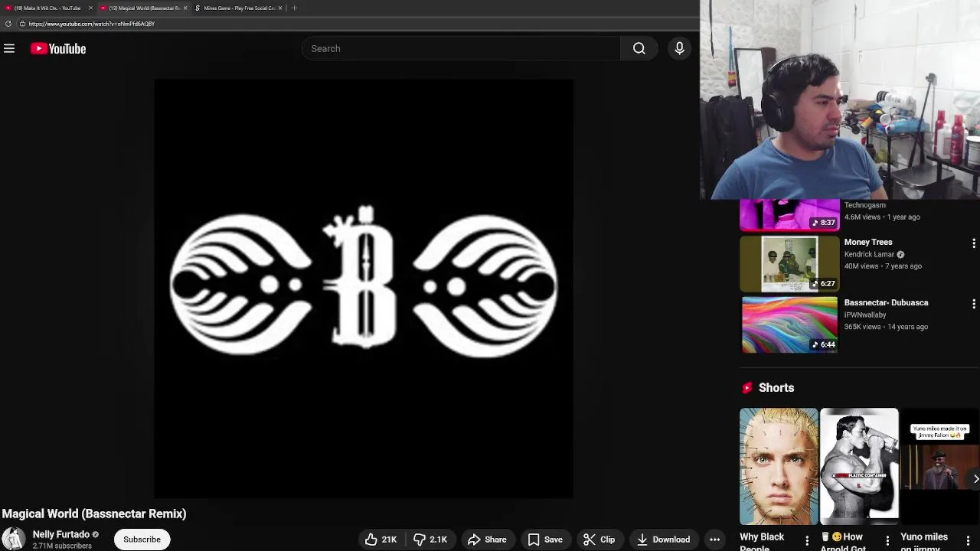The image size is (980, 551).
Task: Open Money Trees video thumbnail
Action: click(789, 264)
